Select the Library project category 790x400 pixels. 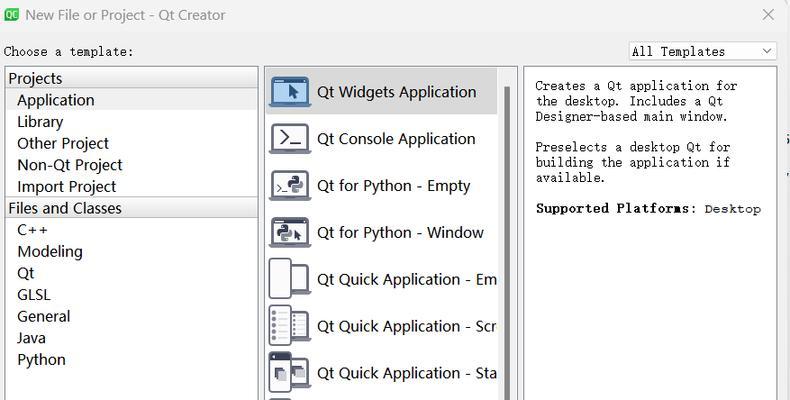[131, 121]
